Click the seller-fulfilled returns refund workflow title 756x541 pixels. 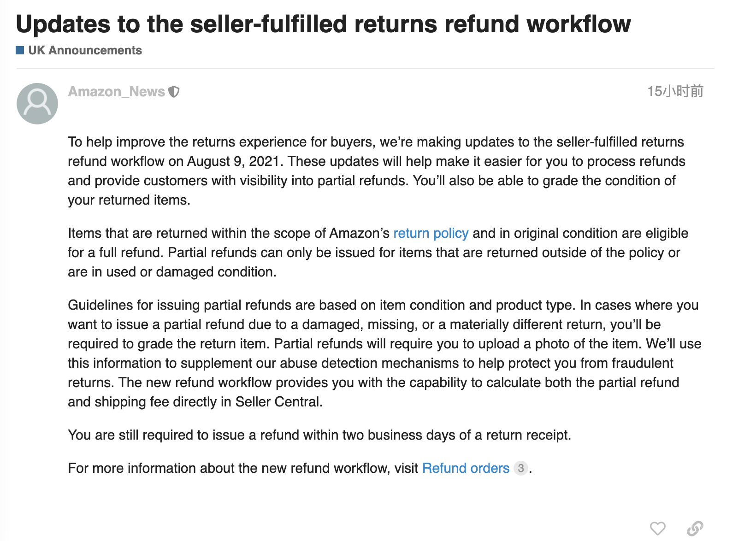point(324,24)
